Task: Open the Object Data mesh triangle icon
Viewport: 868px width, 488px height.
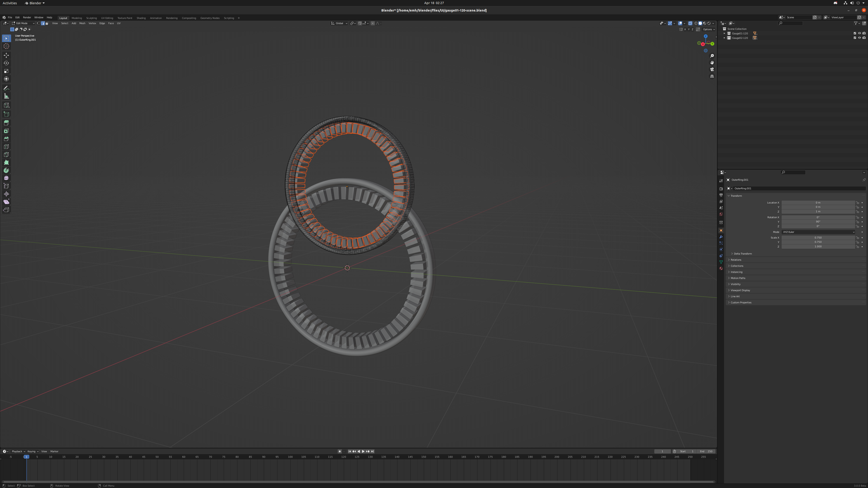Action: [x=721, y=262]
